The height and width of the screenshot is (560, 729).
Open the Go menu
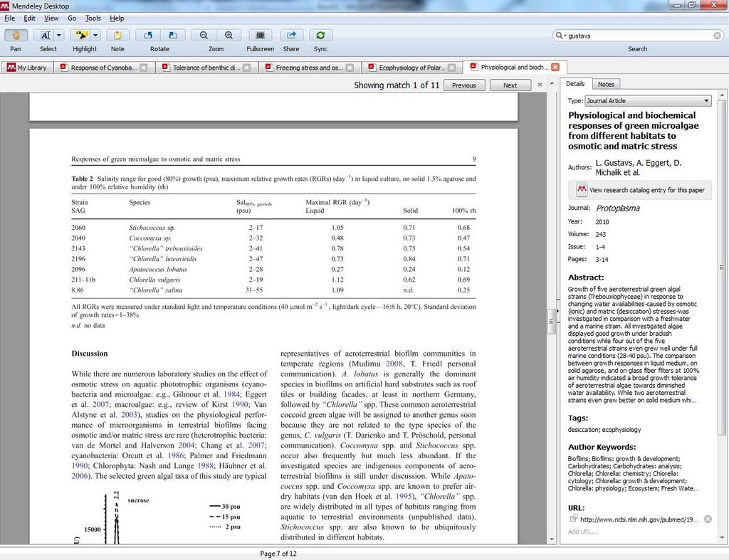pyautogui.click(x=72, y=18)
